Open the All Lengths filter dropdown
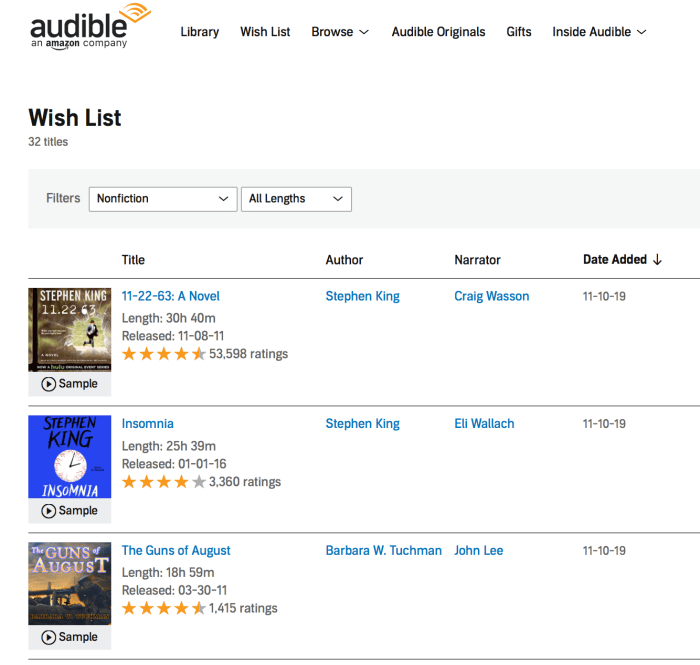 click(296, 199)
